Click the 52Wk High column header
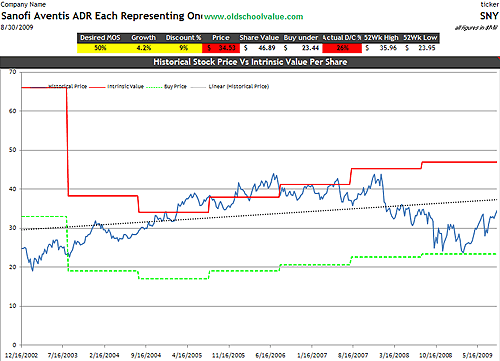Viewport: 500px width, 361px height. tap(381, 38)
